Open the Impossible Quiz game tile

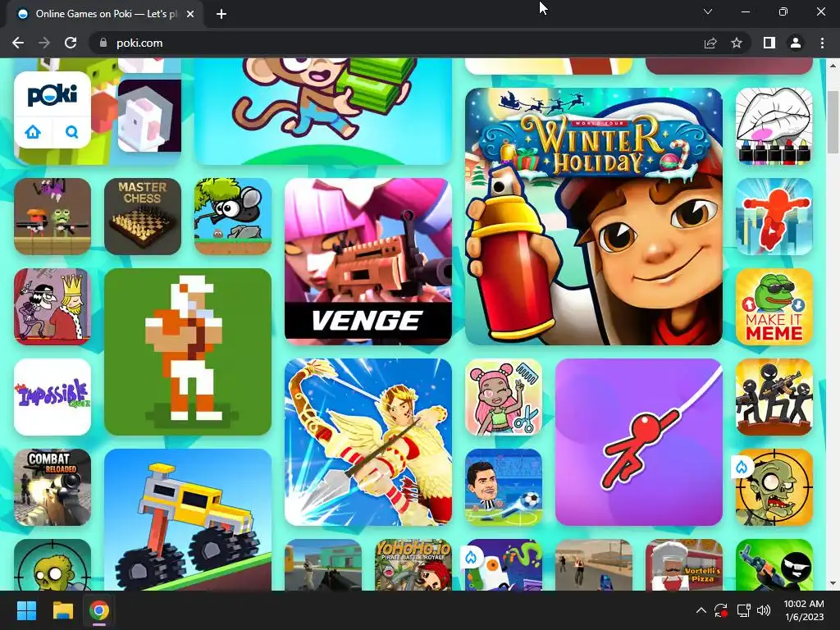[52, 397]
